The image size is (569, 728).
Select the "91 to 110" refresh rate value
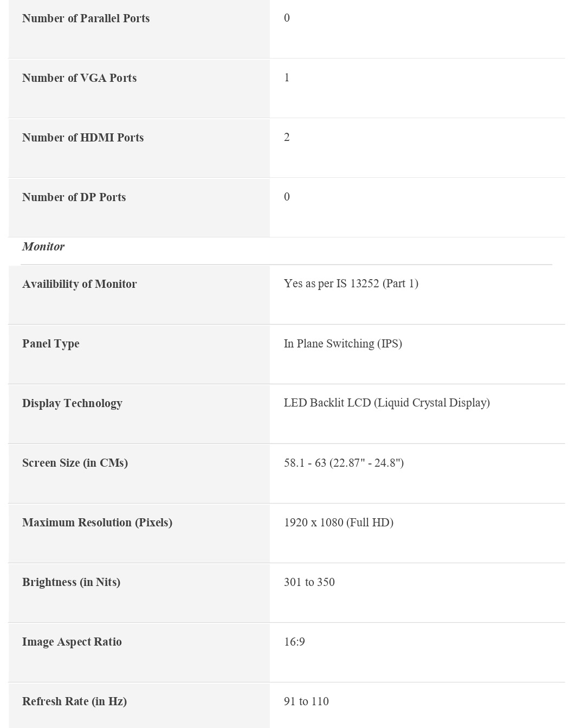click(306, 701)
